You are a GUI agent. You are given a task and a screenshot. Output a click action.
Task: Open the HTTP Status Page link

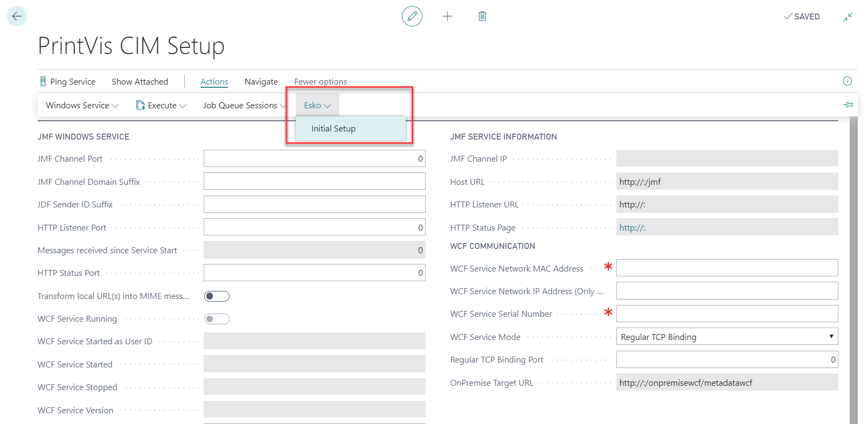632,228
